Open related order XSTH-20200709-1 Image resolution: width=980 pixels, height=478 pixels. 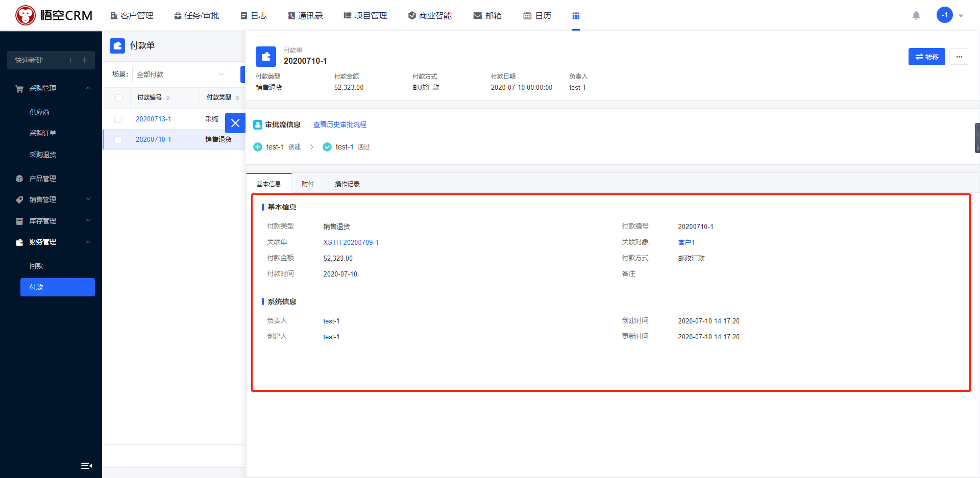(351, 242)
